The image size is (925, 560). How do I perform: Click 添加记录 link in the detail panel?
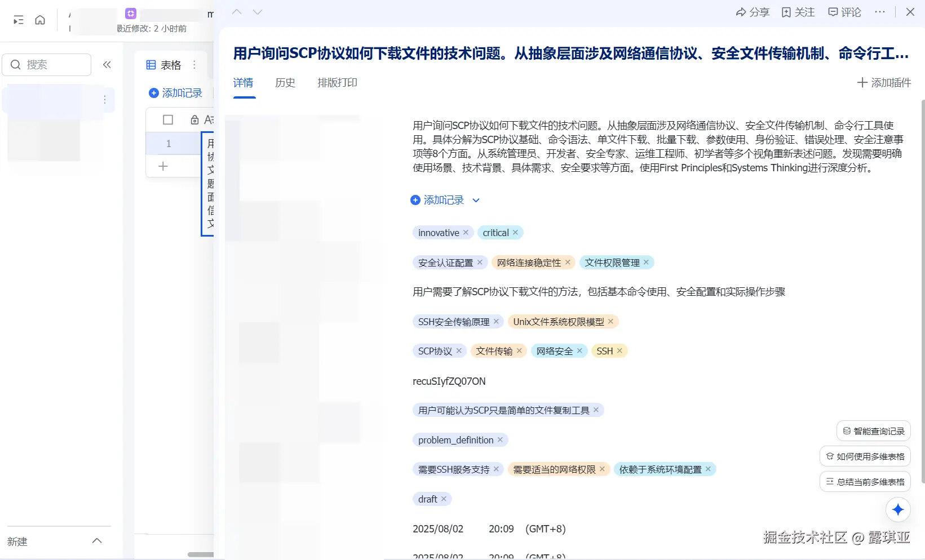point(437,200)
